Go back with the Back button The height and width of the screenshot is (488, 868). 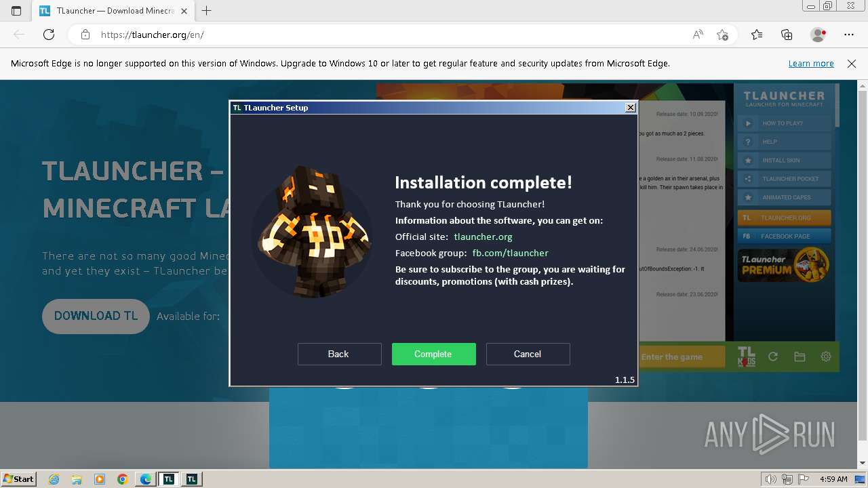(339, 354)
